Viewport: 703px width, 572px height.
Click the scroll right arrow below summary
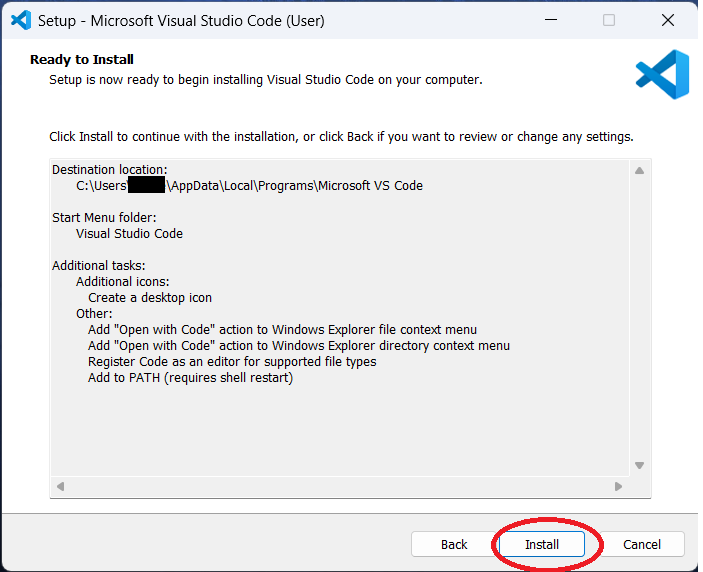[x=619, y=487]
